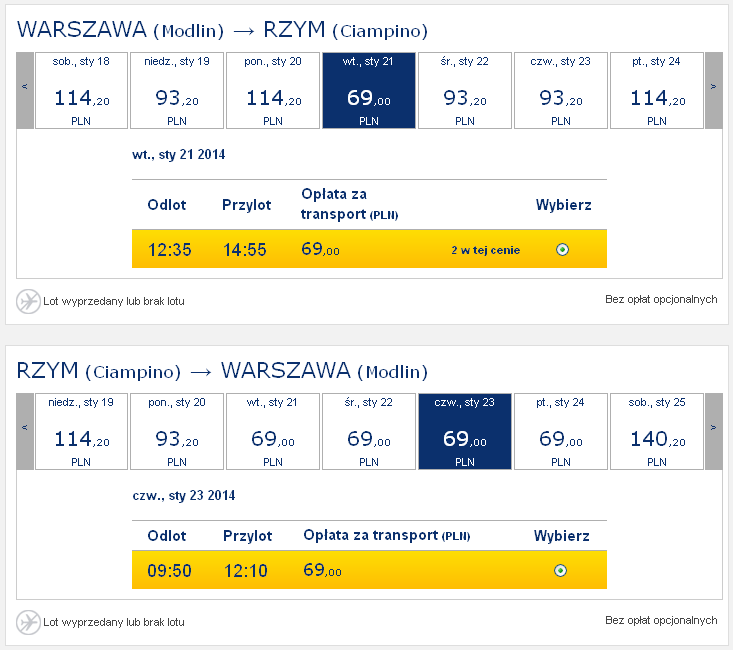
Task: Show earlier dates for Warszawa to Rzym
Action: [25, 90]
